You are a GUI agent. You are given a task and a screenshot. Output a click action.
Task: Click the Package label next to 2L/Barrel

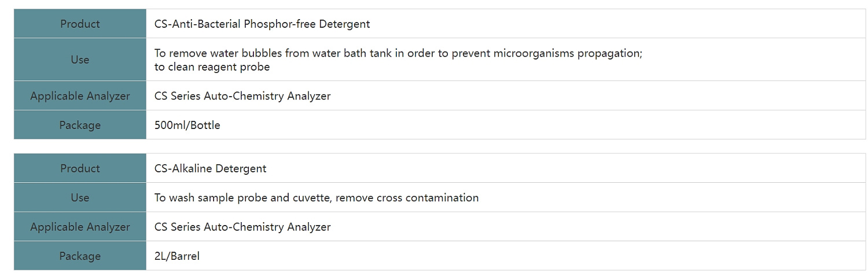[80, 256]
